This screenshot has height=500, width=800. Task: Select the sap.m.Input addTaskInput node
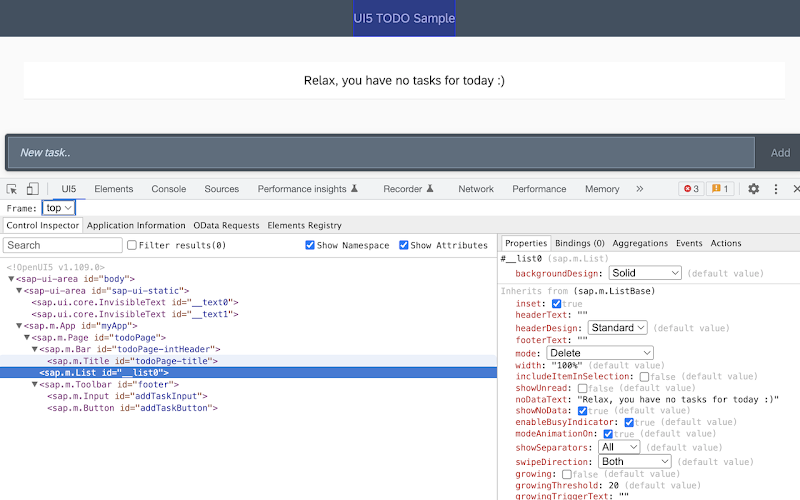127,396
